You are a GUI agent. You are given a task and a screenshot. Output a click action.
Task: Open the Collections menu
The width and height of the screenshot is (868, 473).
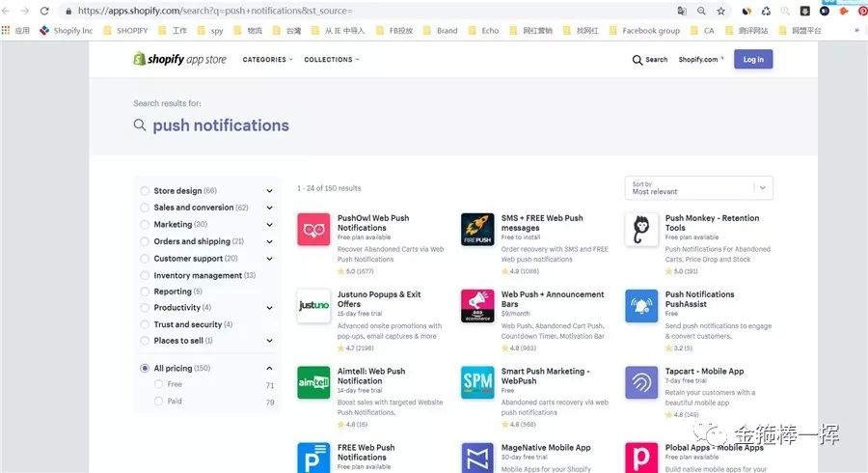click(x=331, y=60)
